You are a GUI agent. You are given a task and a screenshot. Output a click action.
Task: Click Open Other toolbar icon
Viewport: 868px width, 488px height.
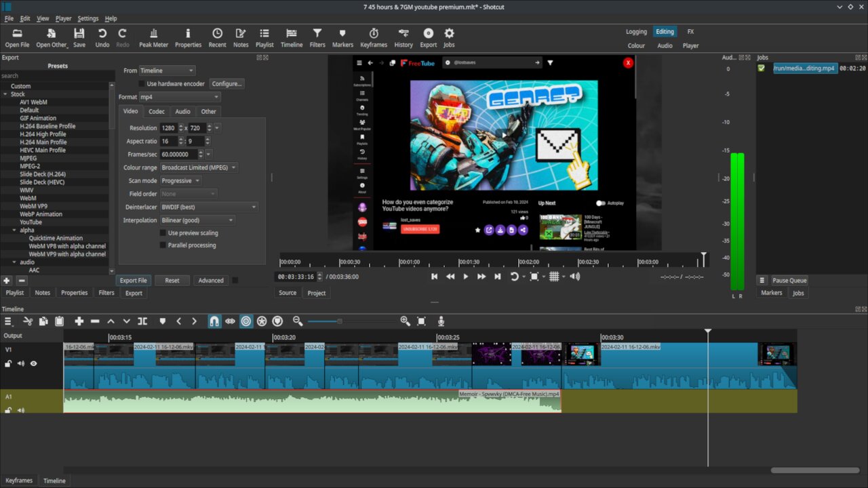coord(52,38)
